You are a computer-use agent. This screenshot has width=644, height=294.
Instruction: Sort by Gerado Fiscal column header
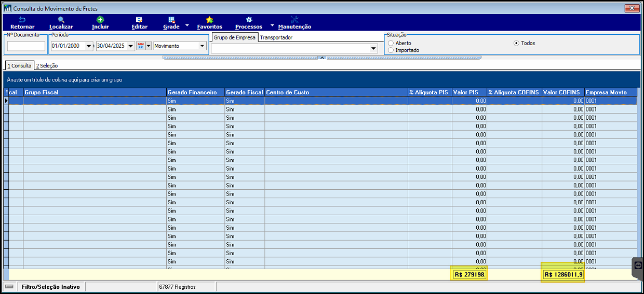(245, 92)
